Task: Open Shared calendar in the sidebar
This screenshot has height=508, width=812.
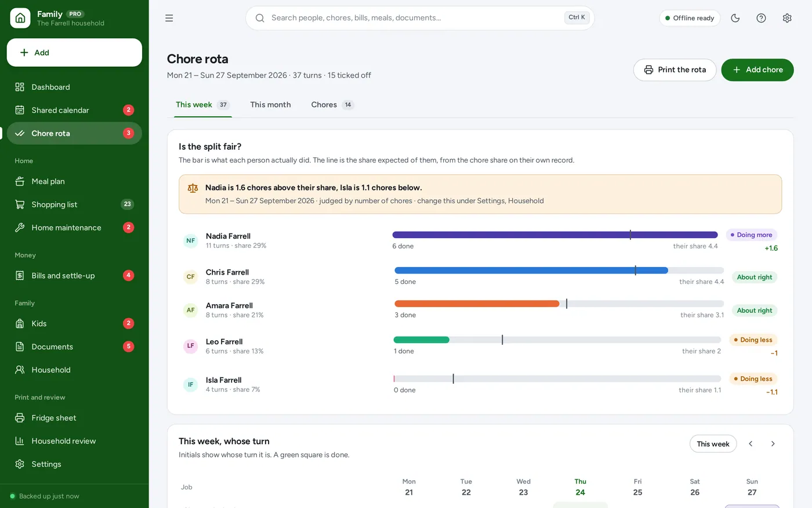Action: (x=74, y=110)
